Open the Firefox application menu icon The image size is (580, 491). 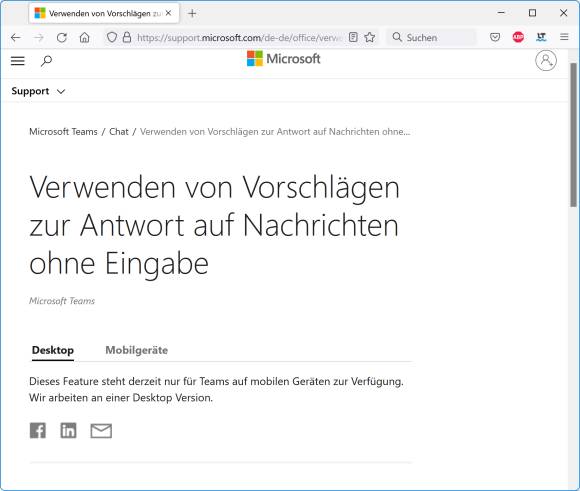pyautogui.click(x=564, y=37)
